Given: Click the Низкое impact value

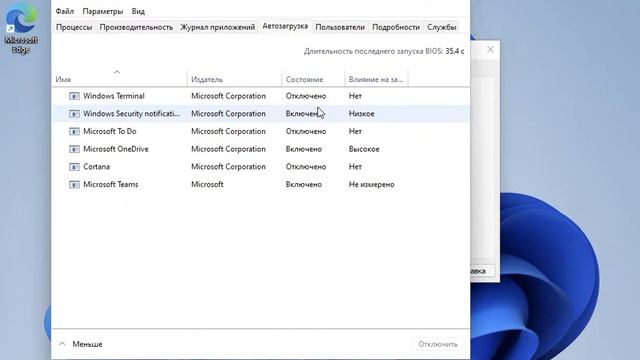Looking at the screenshot, I should click(x=362, y=113).
